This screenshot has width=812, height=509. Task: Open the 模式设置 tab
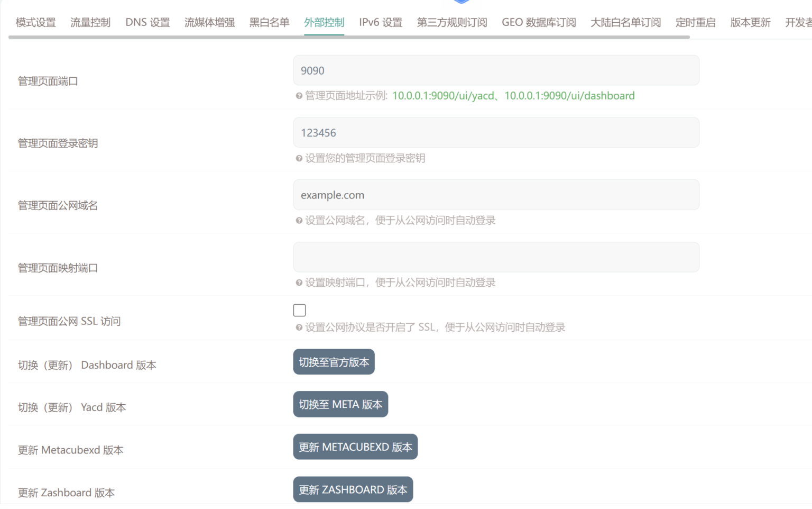click(35, 22)
